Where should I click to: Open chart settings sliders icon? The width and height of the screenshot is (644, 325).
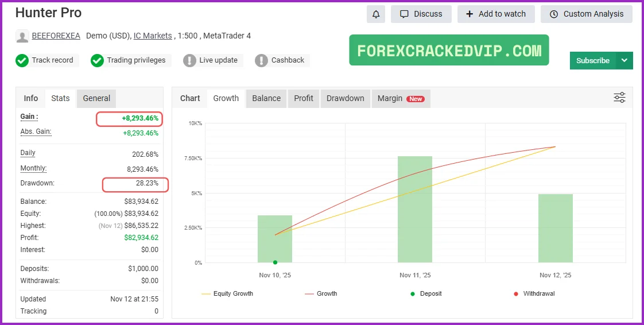coord(619,98)
